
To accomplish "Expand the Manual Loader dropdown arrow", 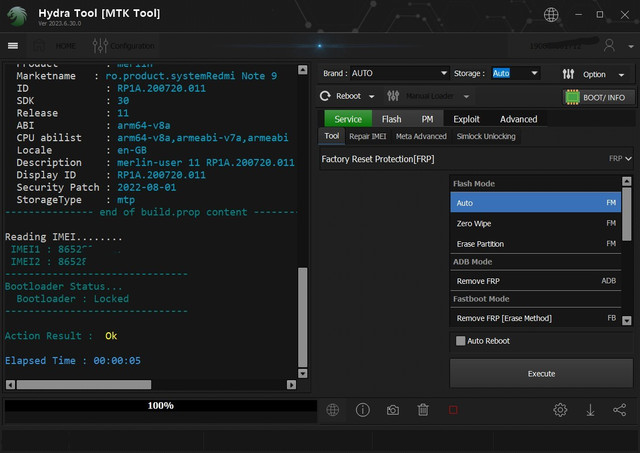I will click(466, 97).
